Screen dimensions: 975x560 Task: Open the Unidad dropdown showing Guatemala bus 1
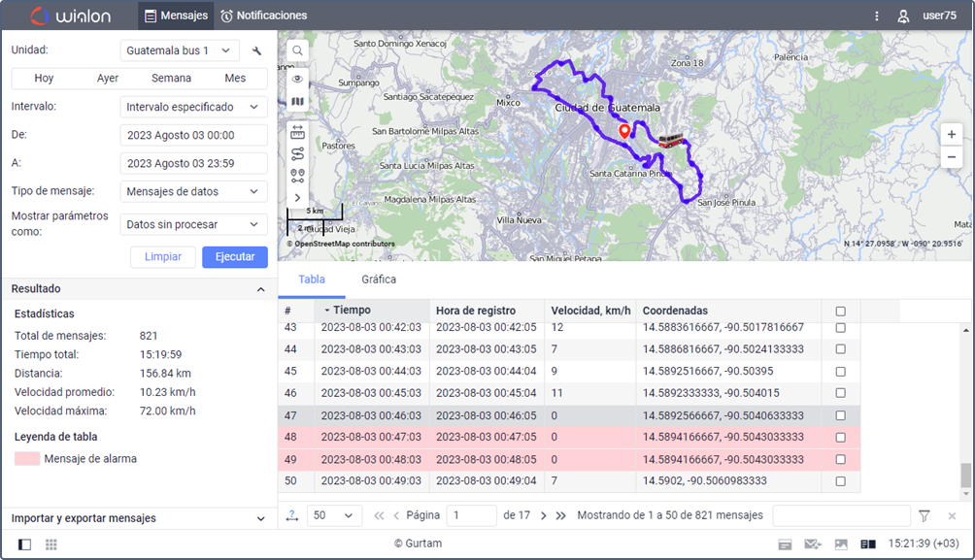click(180, 50)
